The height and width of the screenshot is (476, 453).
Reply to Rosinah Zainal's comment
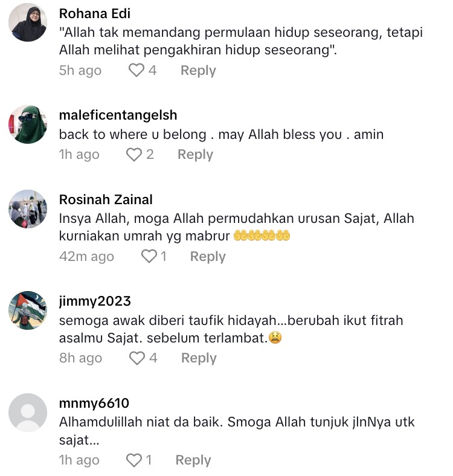coord(208,257)
